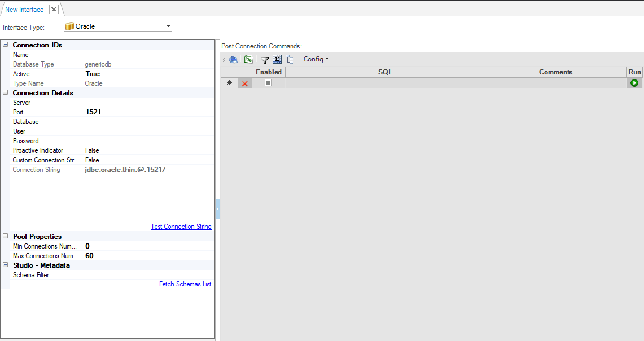This screenshot has width=644, height=341.
Task: Click the asterisk icon to add a new row
Action: (x=229, y=83)
